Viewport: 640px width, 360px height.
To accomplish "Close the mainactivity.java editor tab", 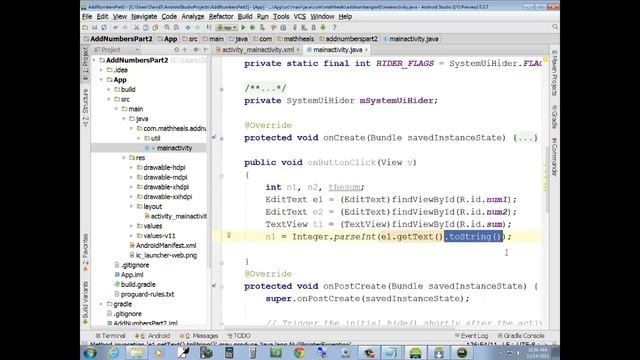I will (366, 50).
